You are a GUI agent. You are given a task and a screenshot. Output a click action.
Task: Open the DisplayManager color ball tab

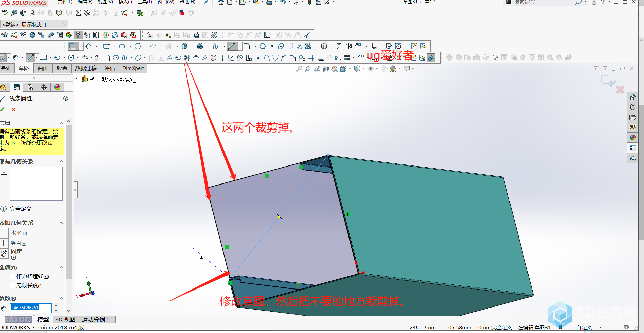57,87
